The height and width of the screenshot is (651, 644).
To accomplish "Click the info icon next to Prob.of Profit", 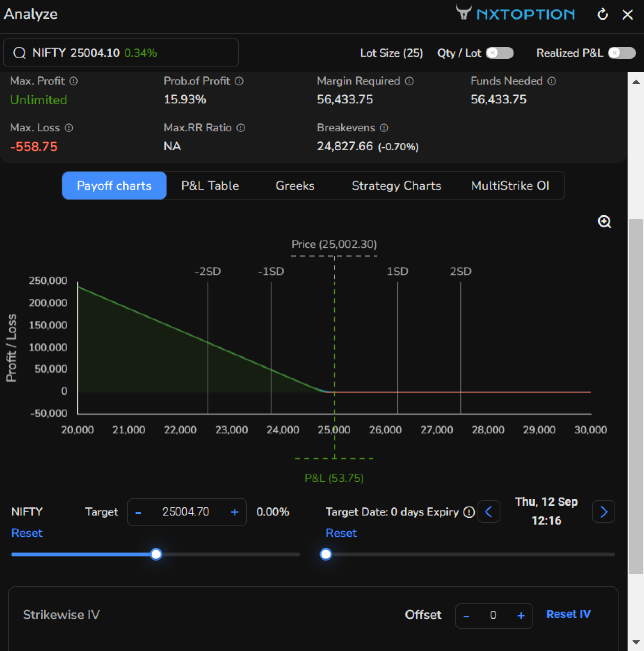I will tap(239, 81).
